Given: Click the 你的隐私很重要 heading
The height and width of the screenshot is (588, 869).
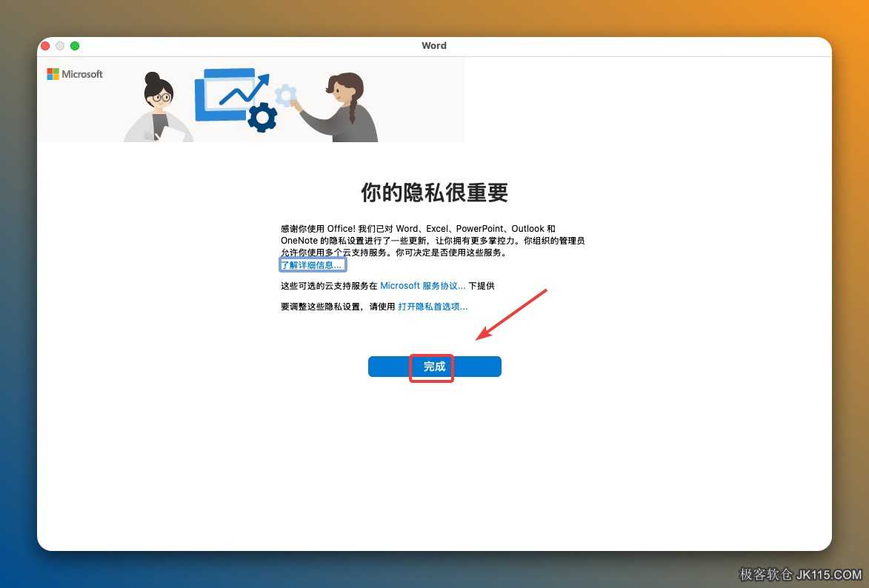Looking at the screenshot, I should (x=434, y=193).
